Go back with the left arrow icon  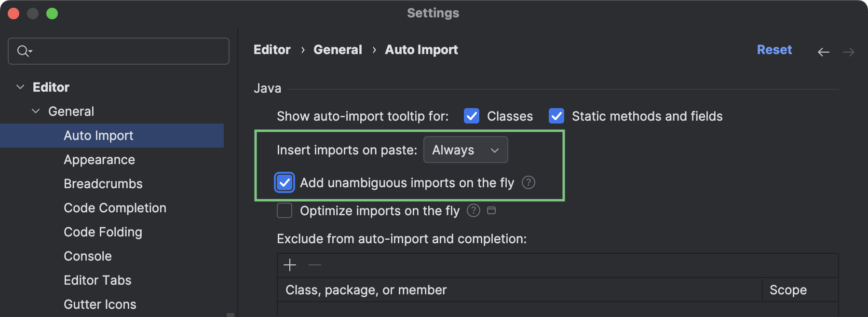[x=824, y=52]
